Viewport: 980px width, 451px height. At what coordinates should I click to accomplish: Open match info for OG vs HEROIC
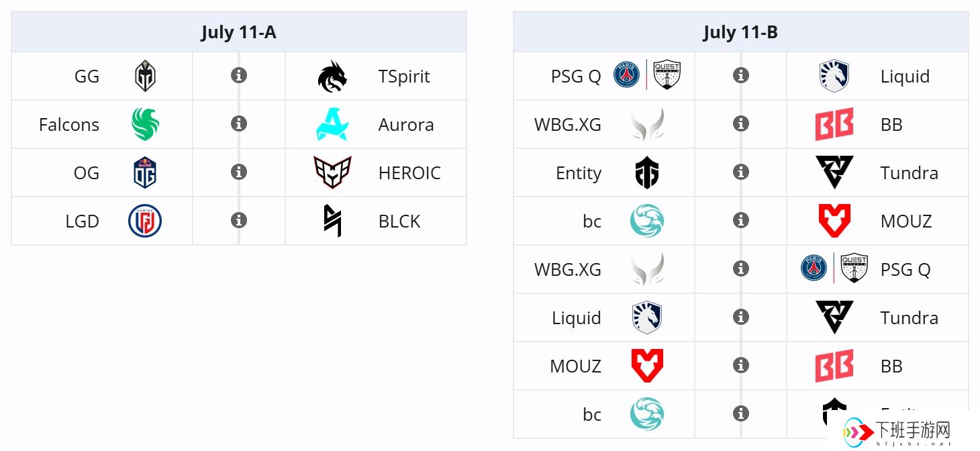(239, 172)
